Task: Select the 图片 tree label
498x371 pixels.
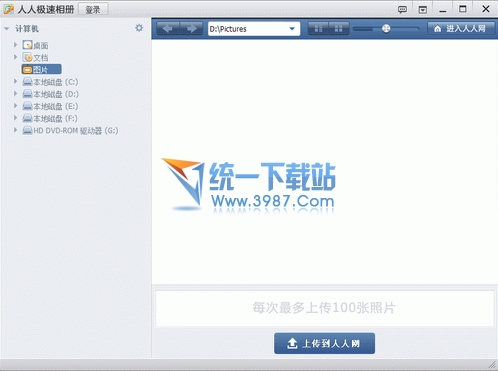Action: pyautogui.click(x=41, y=70)
